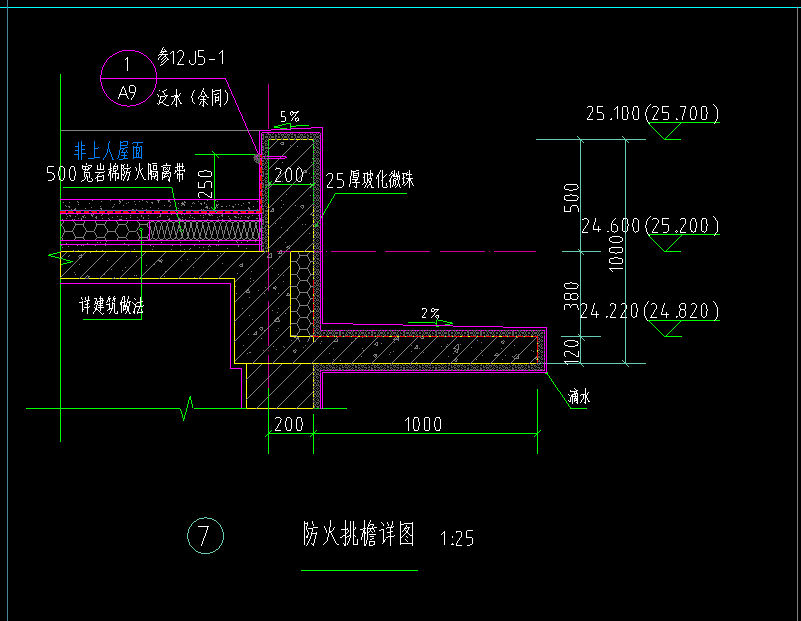Select the 泛水（余同）annotation
The width and height of the screenshot is (801, 621).
tap(194, 96)
